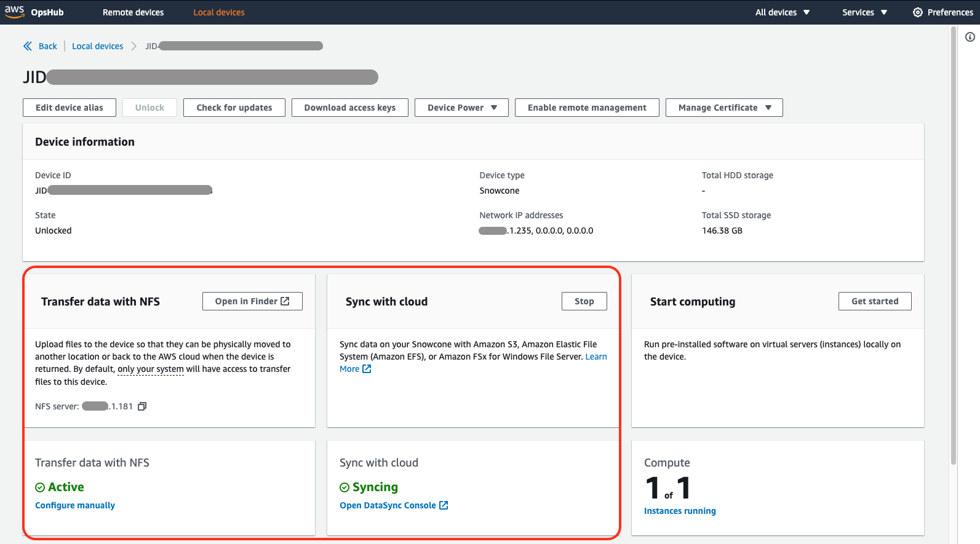Click Configure manually link
The width and height of the screenshot is (980, 544).
tap(75, 505)
